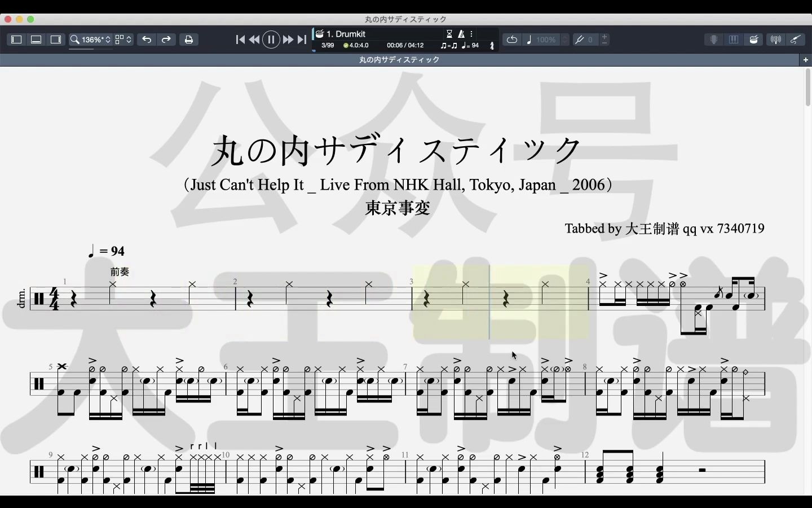Click the tuning fork transpose icon

(579, 40)
